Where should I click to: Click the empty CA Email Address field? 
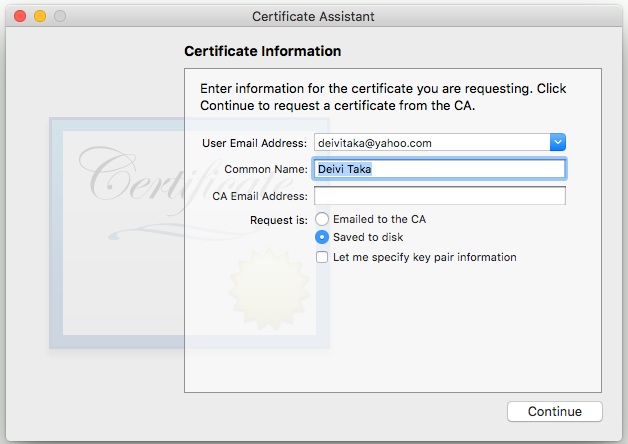pyautogui.click(x=440, y=196)
